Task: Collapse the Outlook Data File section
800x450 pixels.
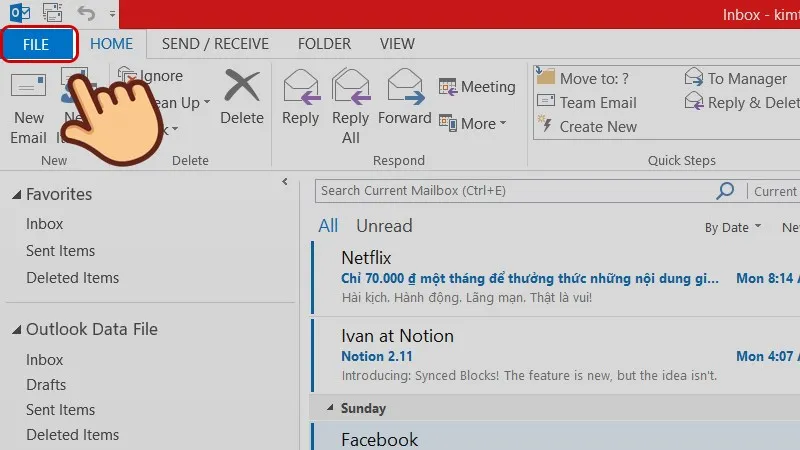Action: [17, 330]
